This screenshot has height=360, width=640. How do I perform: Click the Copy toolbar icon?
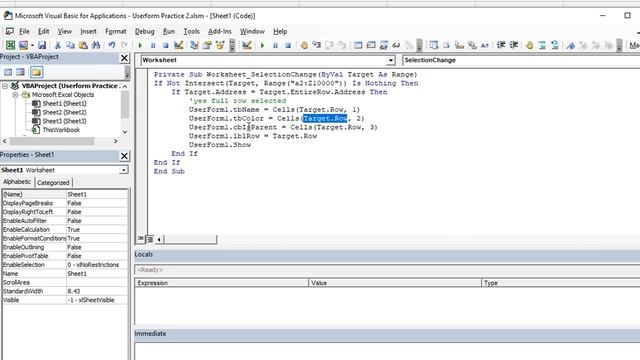pyautogui.click(x=70, y=45)
